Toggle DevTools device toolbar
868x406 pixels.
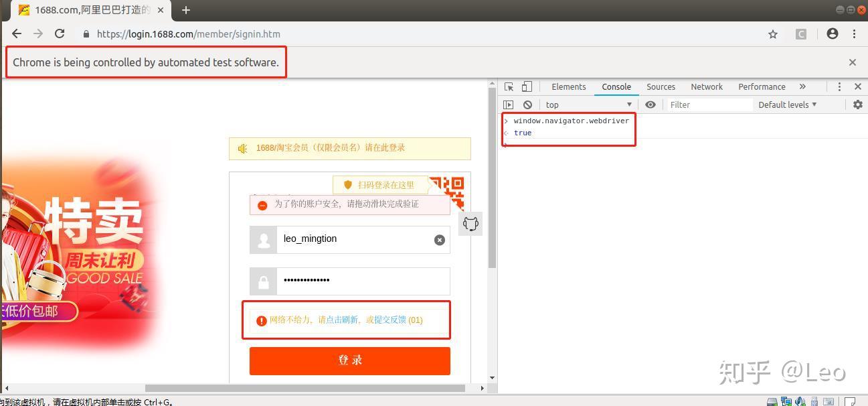click(x=527, y=86)
